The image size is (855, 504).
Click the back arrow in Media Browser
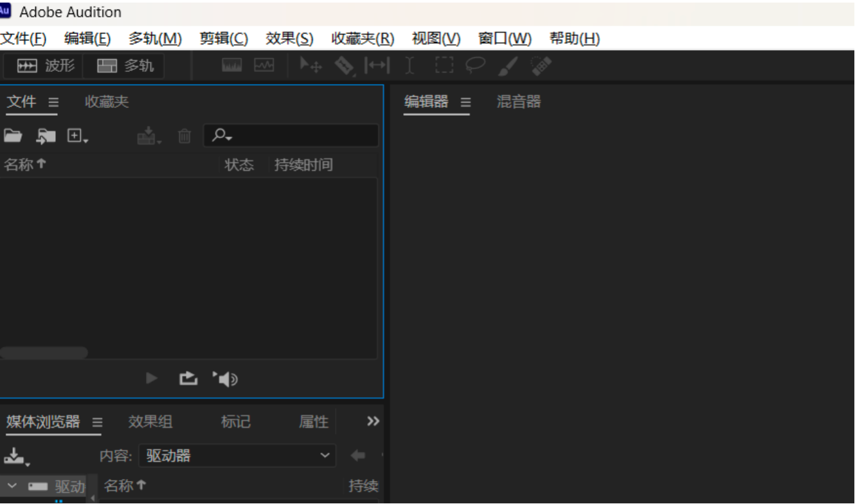pyautogui.click(x=358, y=456)
